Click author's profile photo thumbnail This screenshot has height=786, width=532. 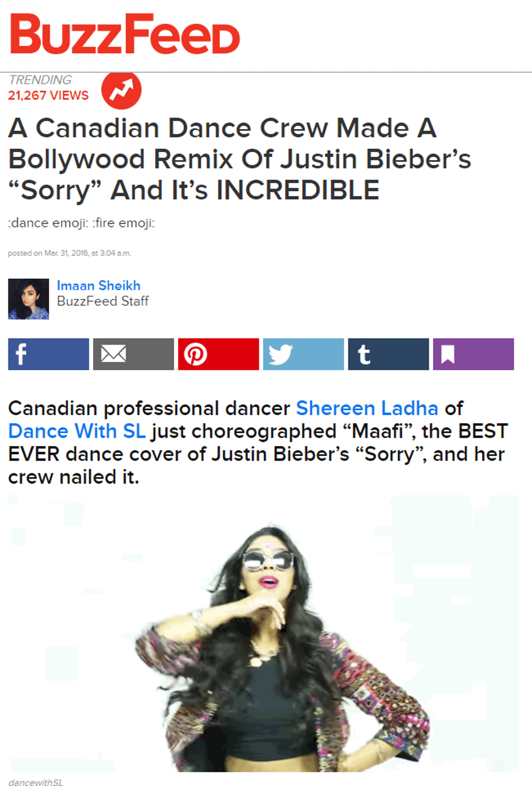(x=28, y=299)
